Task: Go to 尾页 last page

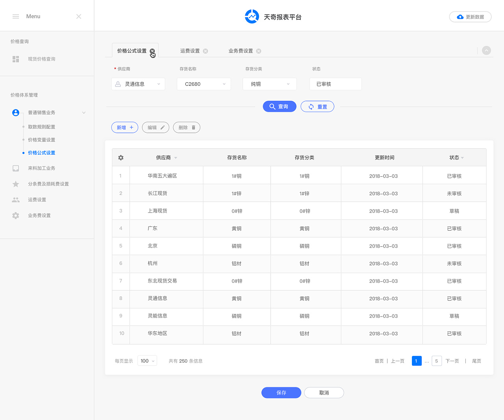Action: 476,361
